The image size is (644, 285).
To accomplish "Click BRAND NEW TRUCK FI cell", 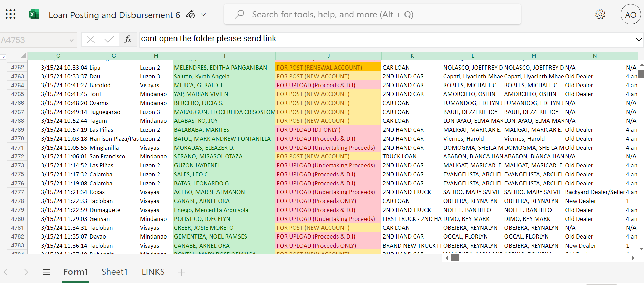I will pos(412,246).
